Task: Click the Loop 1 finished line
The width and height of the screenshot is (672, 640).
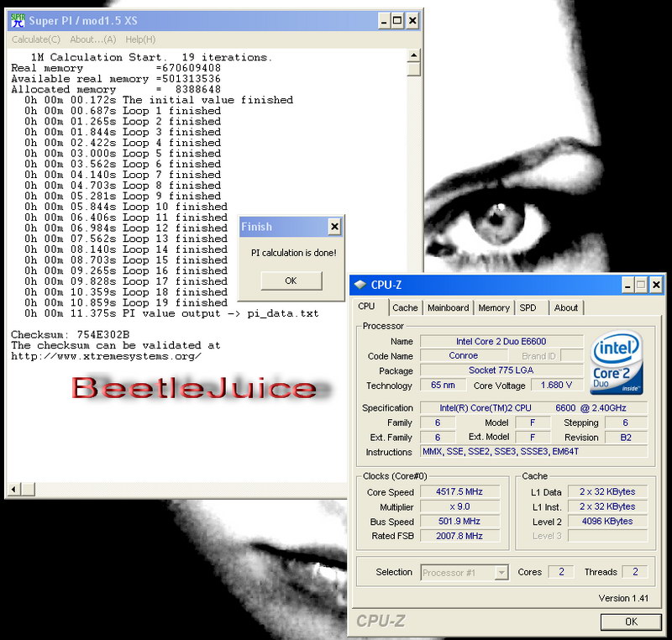Action: click(x=123, y=111)
